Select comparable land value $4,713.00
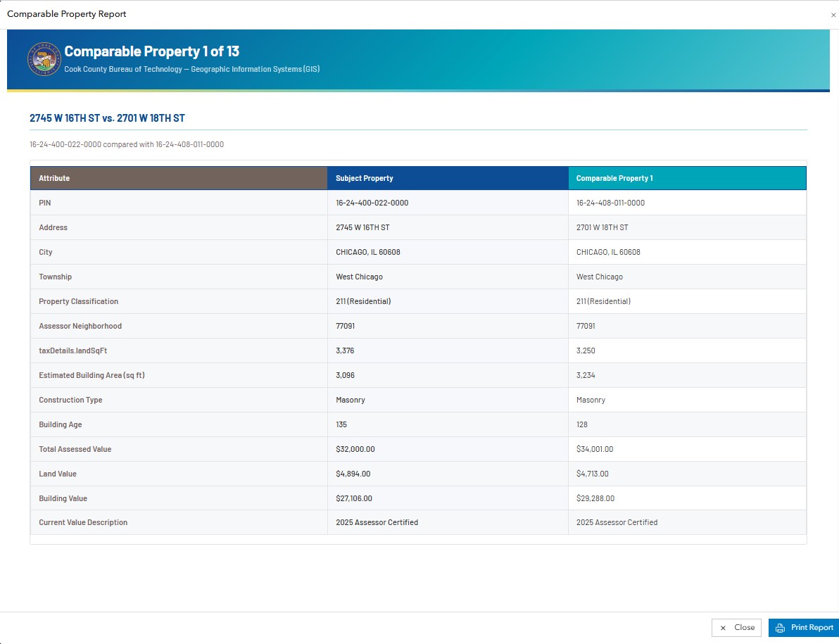Image resolution: width=839 pixels, height=644 pixels. tap(593, 474)
